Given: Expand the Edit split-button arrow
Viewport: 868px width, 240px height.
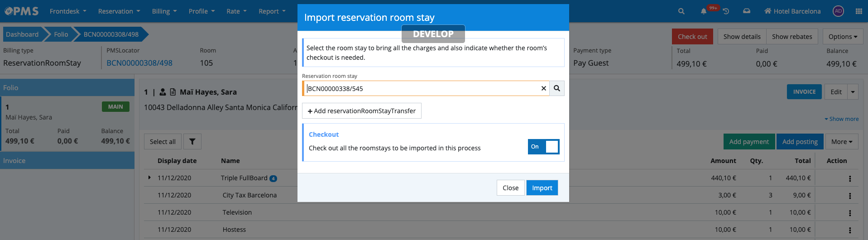Looking at the screenshot, I should pyautogui.click(x=853, y=92).
